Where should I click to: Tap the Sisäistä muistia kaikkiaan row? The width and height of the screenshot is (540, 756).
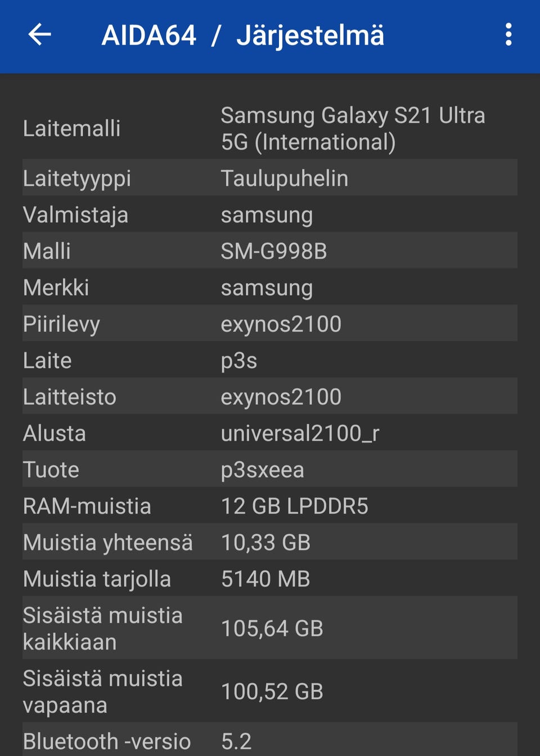click(x=270, y=628)
